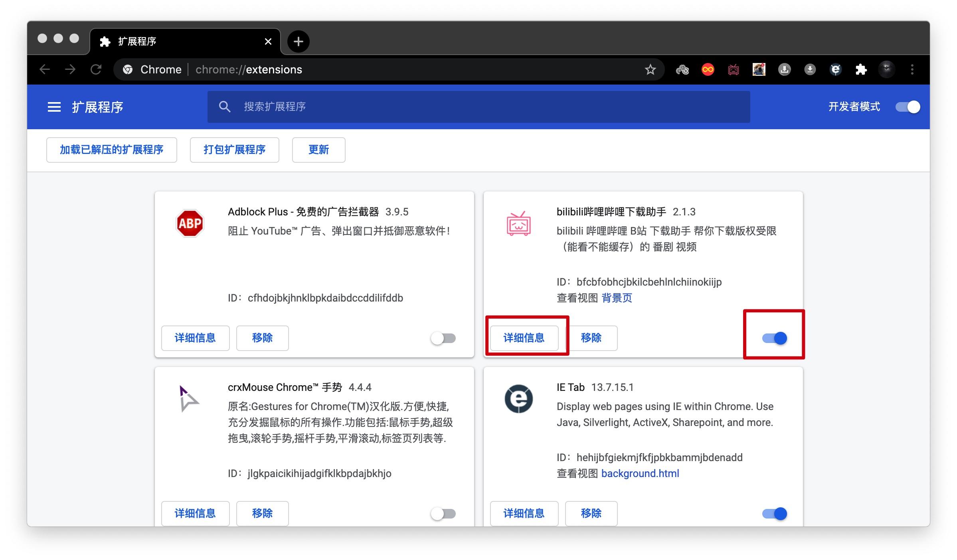Click the bookmark star icon in address bar
This screenshot has width=957, height=560.
650,69
